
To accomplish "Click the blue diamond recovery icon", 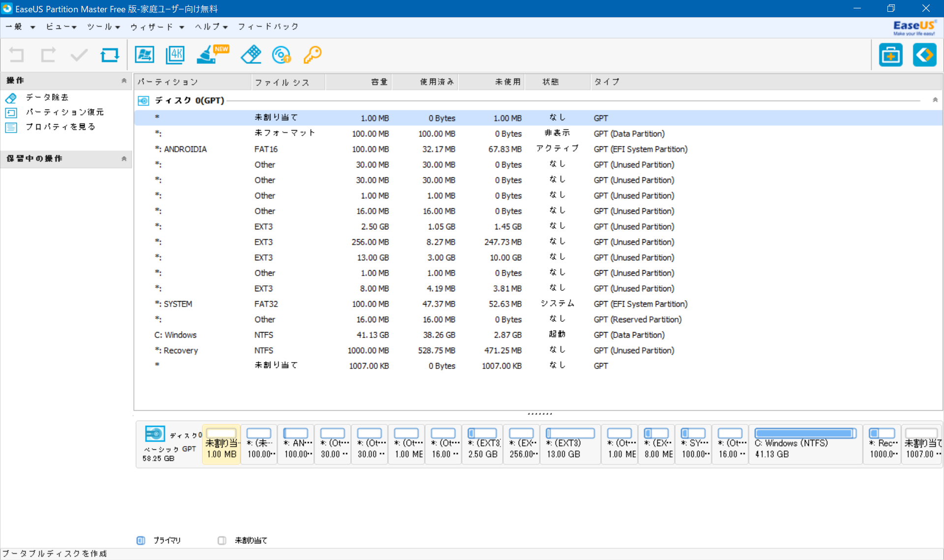I will 924,55.
